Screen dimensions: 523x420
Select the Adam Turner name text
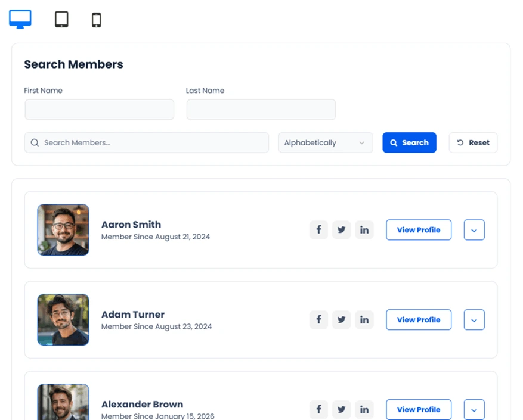tap(133, 315)
